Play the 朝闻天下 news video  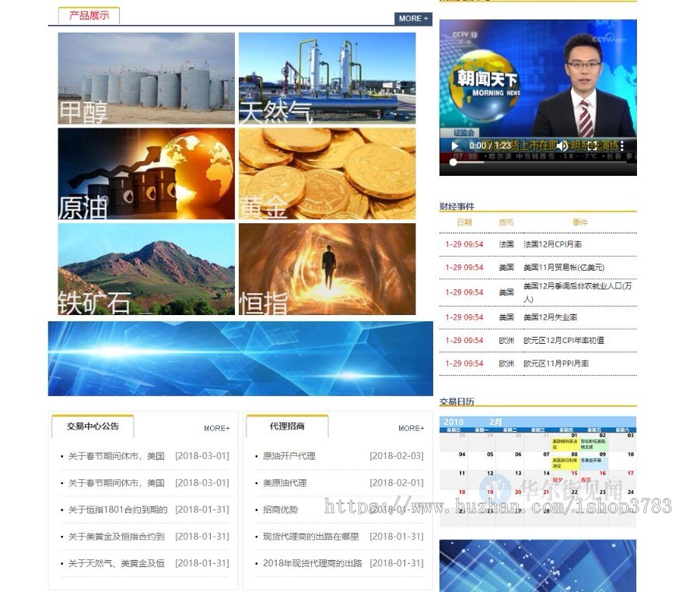455,145
